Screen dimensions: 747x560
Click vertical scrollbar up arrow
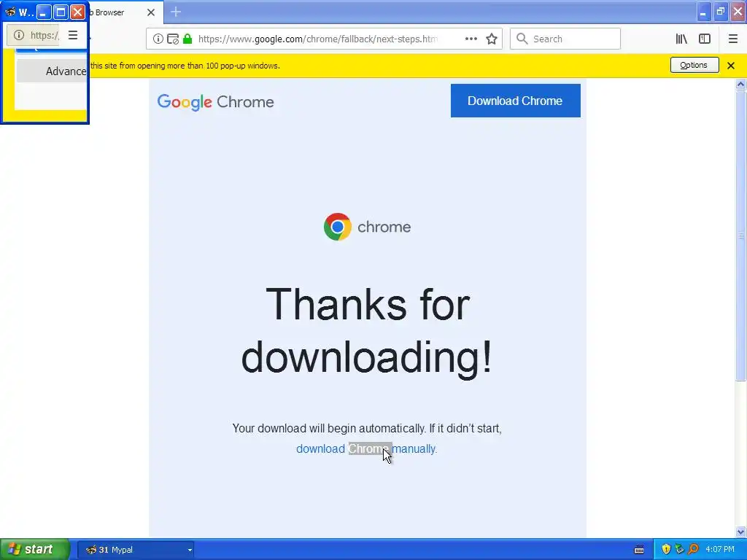coord(740,85)
